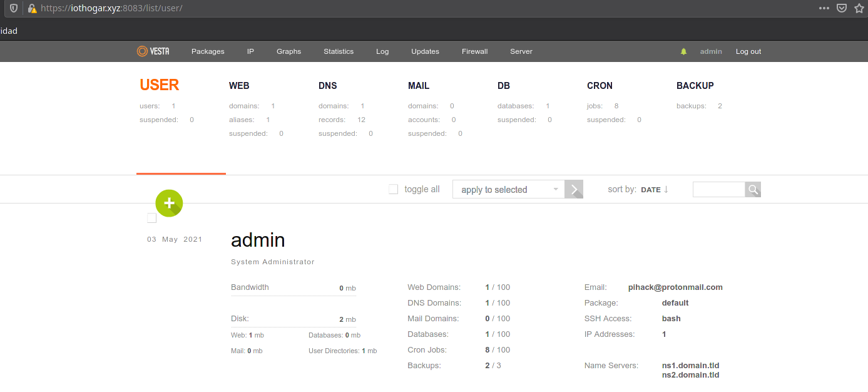Bookmark the page using the star icon

pyautogui.click(x=859, y=8)
